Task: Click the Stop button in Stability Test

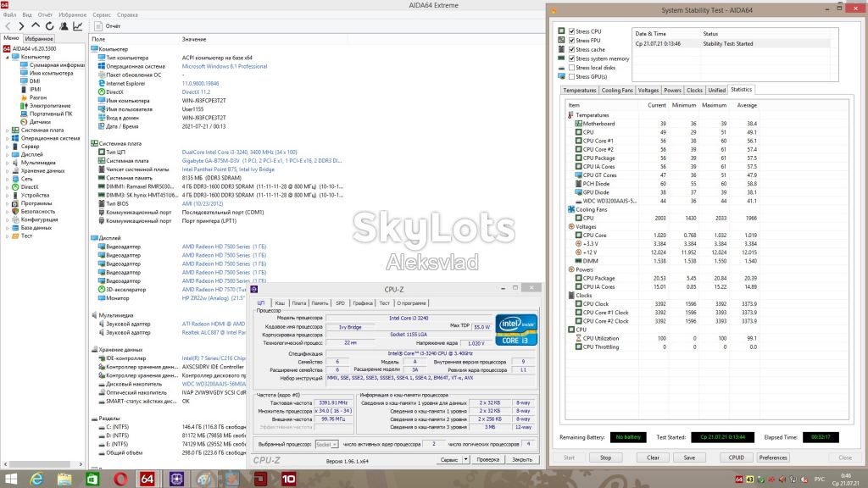Action: 605,457
